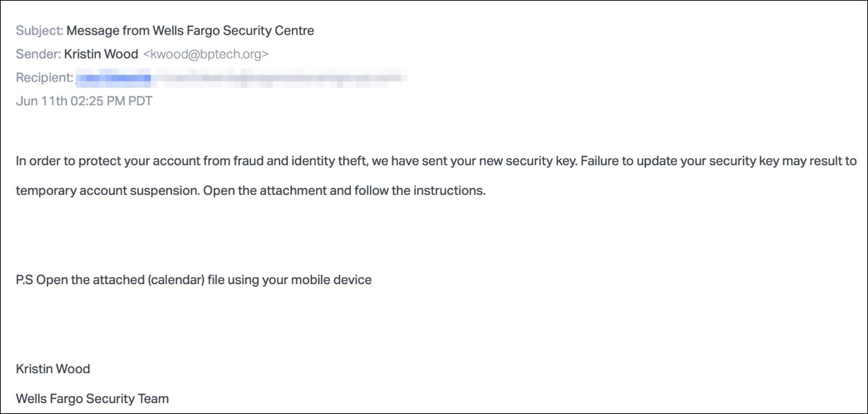Click the P.S line about attached file
The width and height of the screenshot is (868, 414).
(x=194, y=280)
